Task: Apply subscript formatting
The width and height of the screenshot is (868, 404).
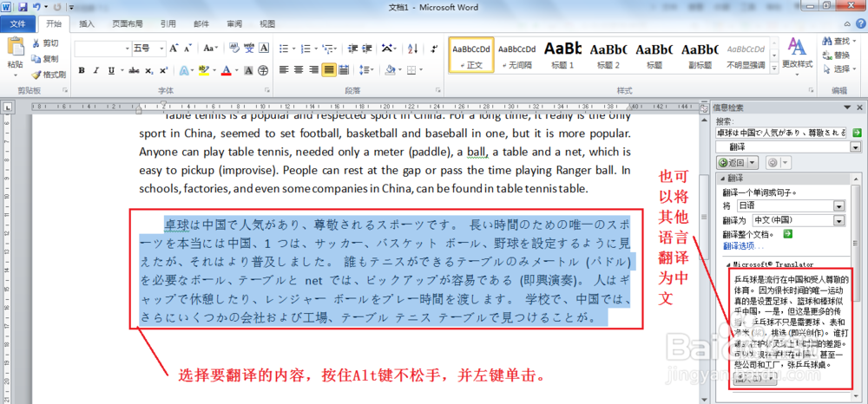Action: pyautogui.click(x=149, y=71)
